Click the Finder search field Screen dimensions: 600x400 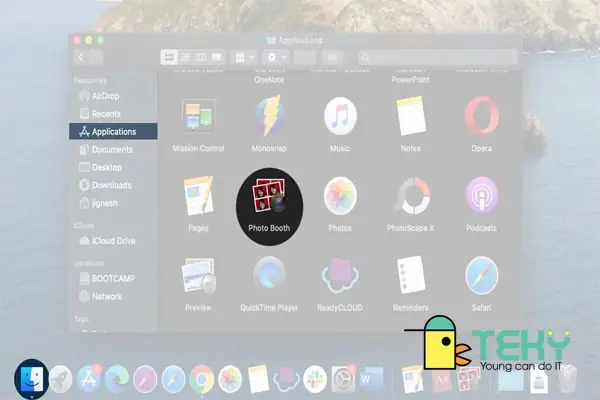[438, 57]
